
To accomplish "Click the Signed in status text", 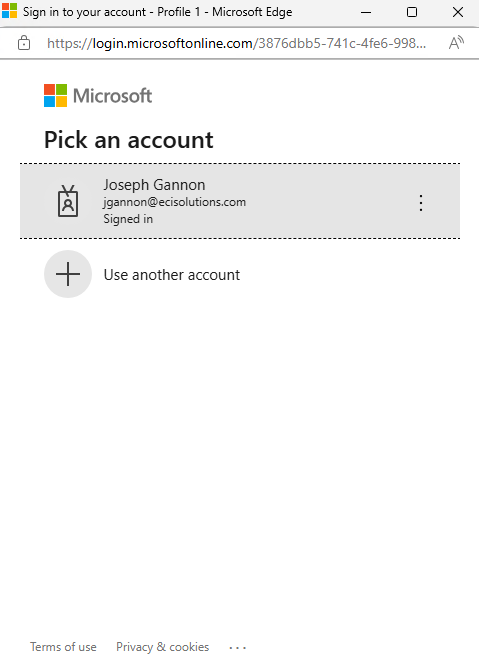I will (x=128, y=219).
